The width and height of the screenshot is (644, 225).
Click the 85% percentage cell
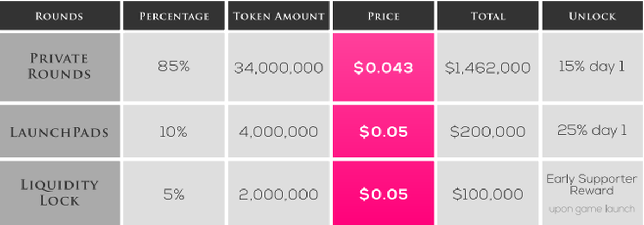(174, 68)
